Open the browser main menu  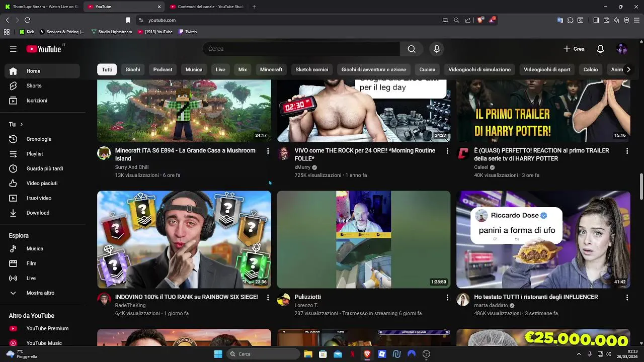[636, 20]
